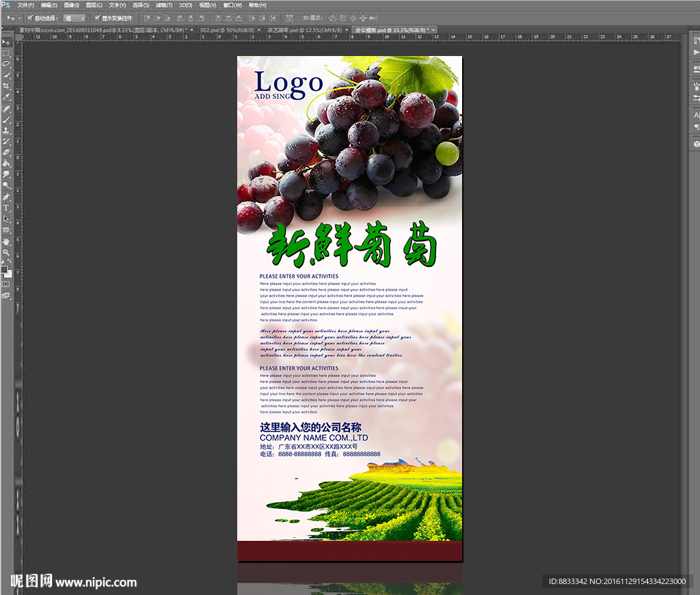Image resolution: width=700 pixels, height=595 pixels.
Task: Switch to the 002.psd document tab
Action: pos(227,30)
